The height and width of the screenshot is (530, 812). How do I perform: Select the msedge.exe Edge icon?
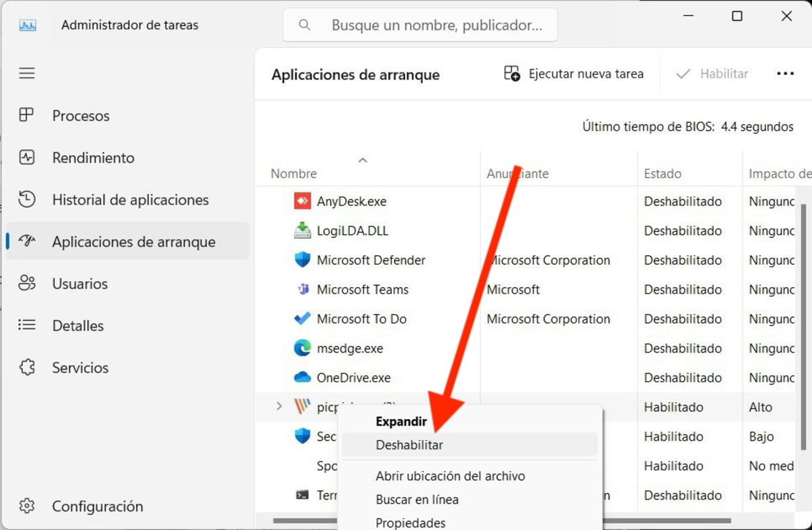point(302,348)
